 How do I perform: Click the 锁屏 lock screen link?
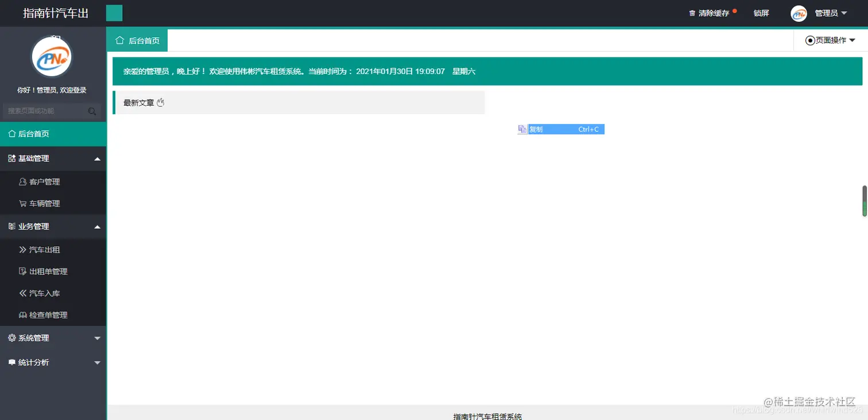pos(761,13)
